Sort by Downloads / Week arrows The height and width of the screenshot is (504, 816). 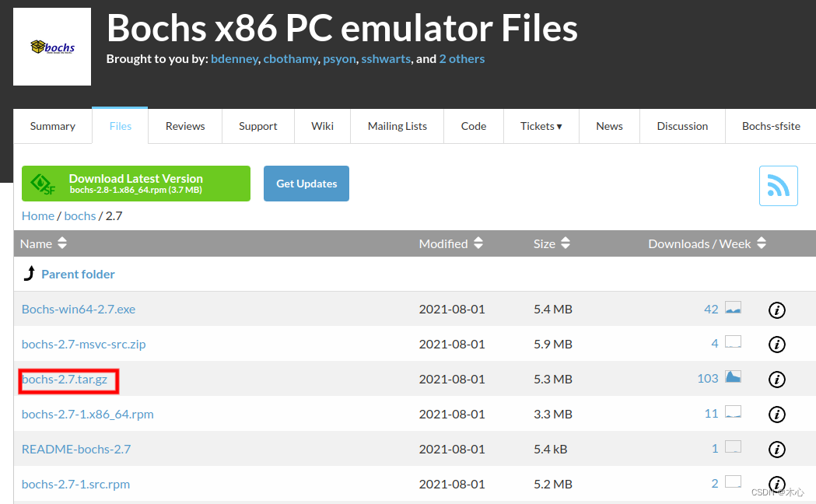[762, 243]
